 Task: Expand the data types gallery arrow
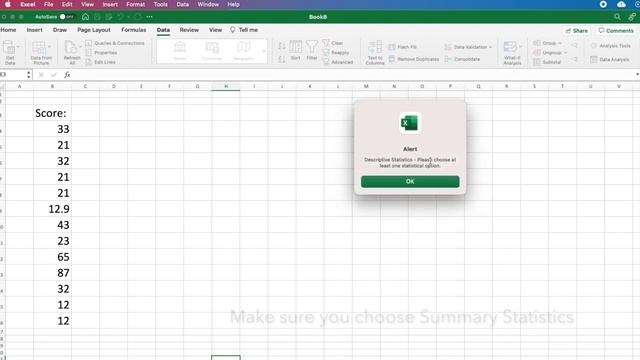click(x=263, y=51)
